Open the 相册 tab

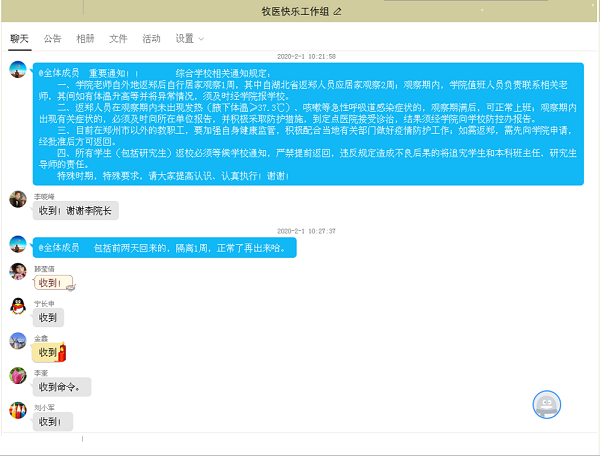[x=86, y=39]
